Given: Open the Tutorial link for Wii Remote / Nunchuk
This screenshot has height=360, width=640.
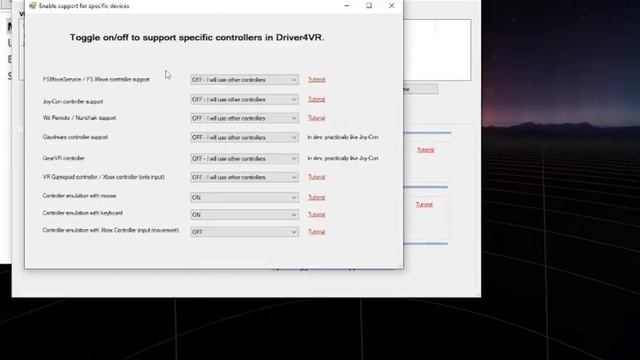Looking at the screenshot, I should click(316, 118).
